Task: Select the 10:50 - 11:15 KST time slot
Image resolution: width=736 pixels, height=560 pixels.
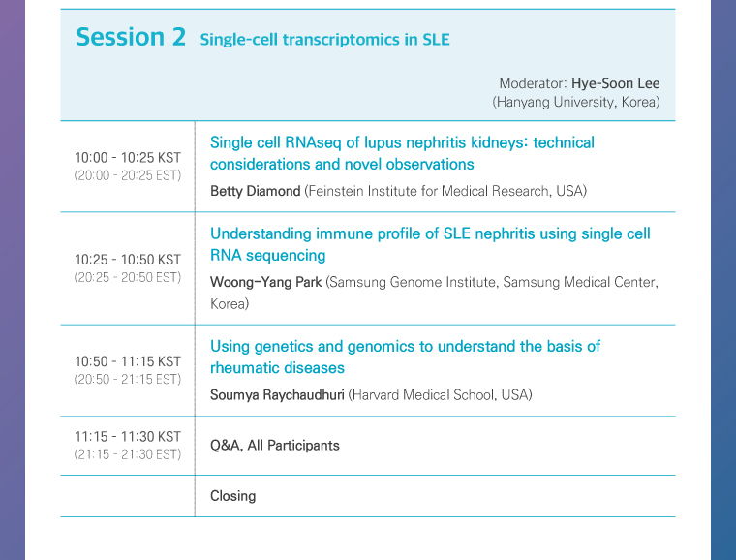Action: click(128, 361)
